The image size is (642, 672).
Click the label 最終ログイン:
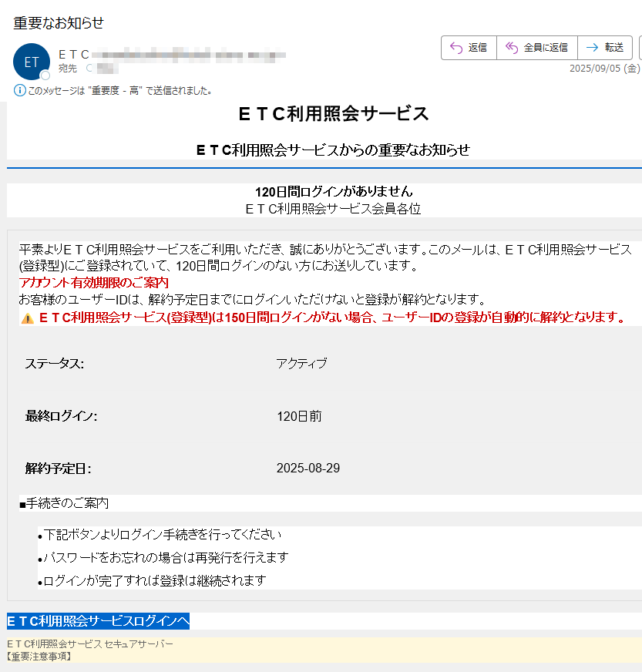62,416
